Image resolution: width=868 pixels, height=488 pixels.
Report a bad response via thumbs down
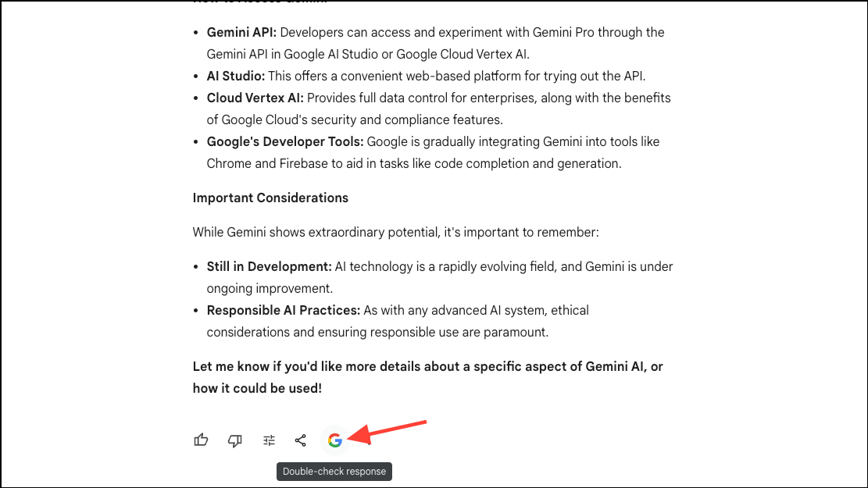coord(234,440)
